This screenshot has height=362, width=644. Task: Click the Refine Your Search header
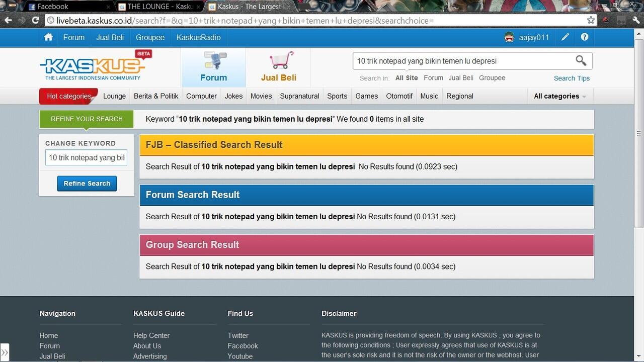[87, 119]
